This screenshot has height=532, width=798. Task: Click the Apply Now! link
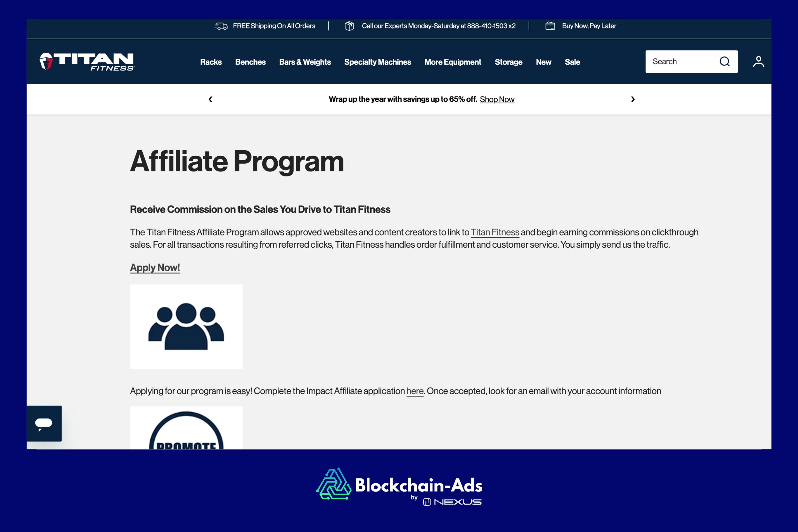pos(155,268)
